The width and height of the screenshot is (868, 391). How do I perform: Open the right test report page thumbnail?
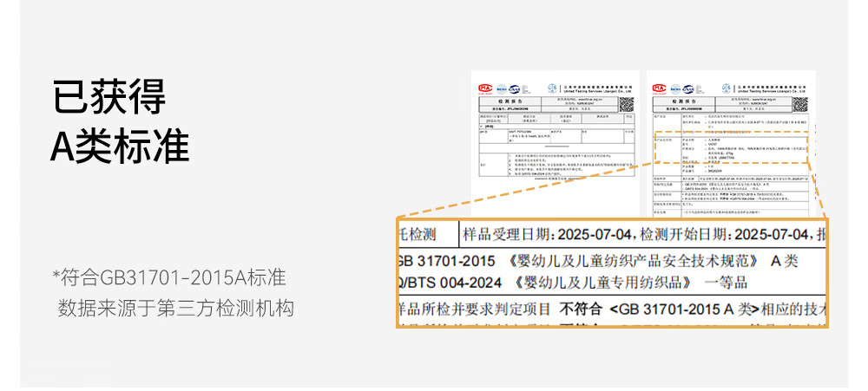click(x=731, y=144)
